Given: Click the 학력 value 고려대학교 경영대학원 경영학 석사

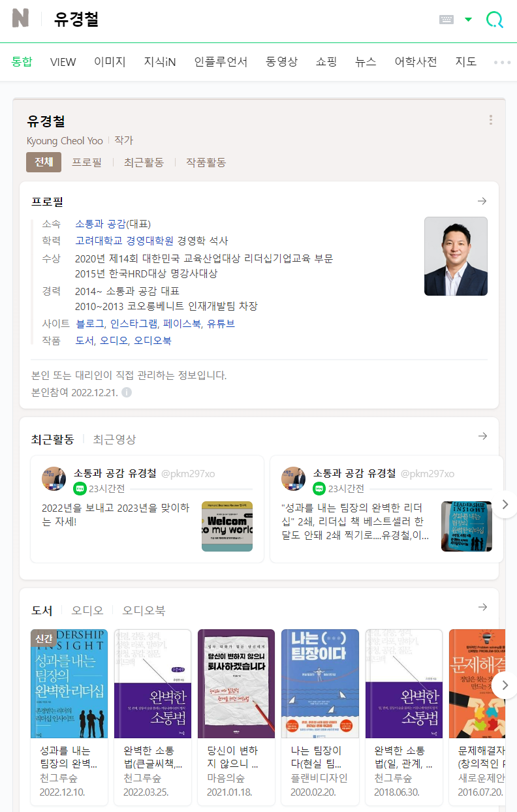Looking at the screenshot, I should point(151,241).
